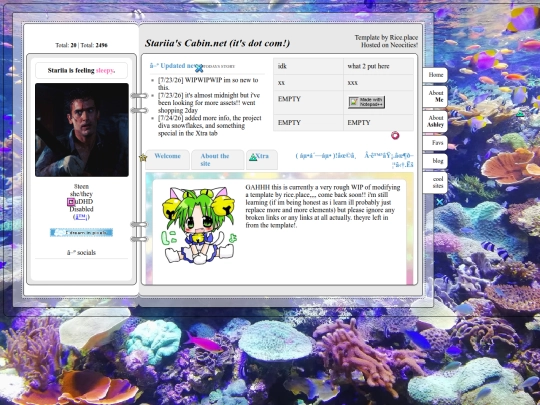The width and height of the screenshot is (540, 405).
Task: Visit the cool sites tab
Action: click(x=435, y=182)
